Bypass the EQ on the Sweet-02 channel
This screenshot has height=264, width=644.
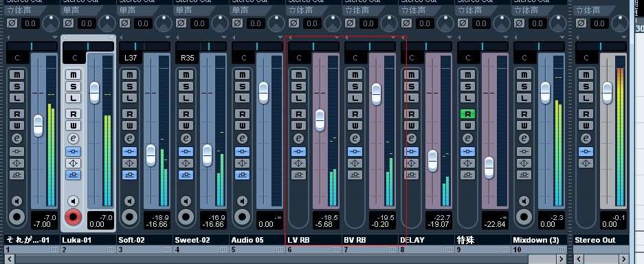click(x=186, y=164)
